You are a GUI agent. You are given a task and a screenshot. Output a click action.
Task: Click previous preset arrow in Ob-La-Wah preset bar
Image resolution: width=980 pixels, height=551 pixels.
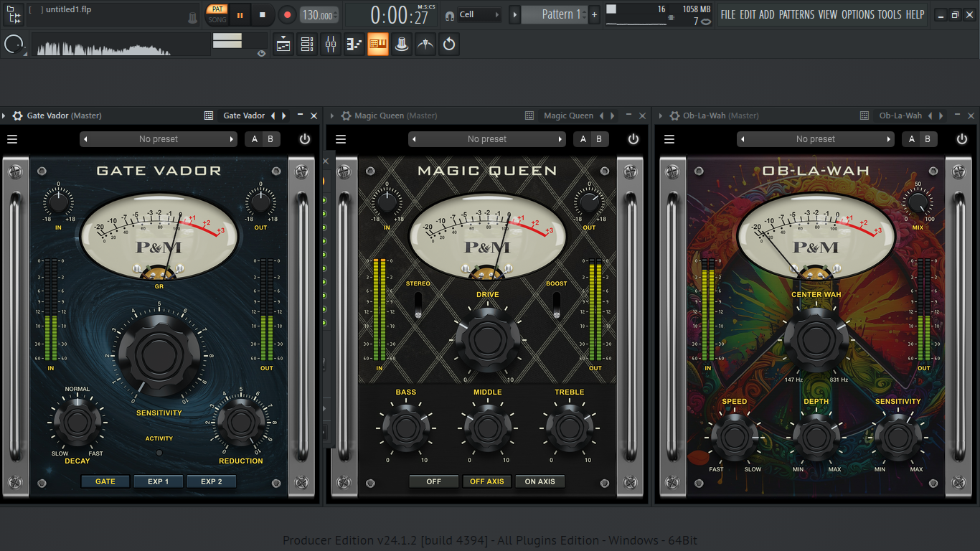(743, 139)
